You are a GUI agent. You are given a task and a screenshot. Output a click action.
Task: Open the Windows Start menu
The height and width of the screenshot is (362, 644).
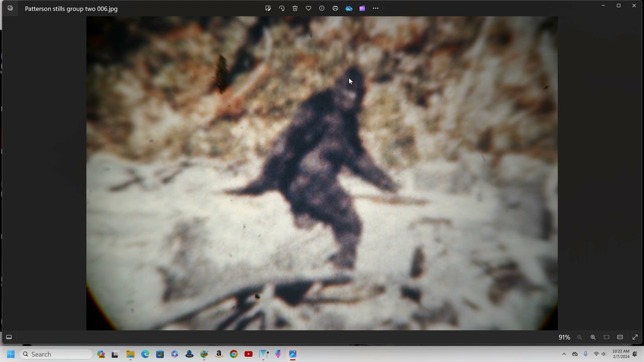pos(11,354)
